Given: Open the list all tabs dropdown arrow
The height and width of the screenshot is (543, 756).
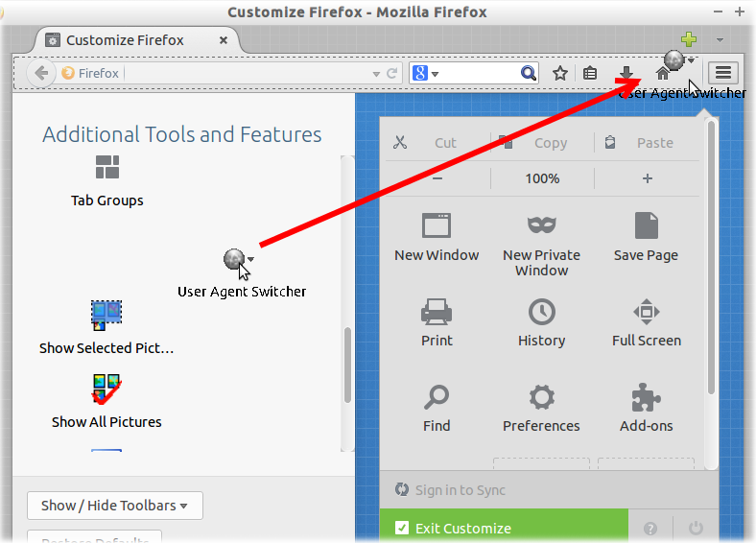Looking at the screenshot, I should coord(720,40).
